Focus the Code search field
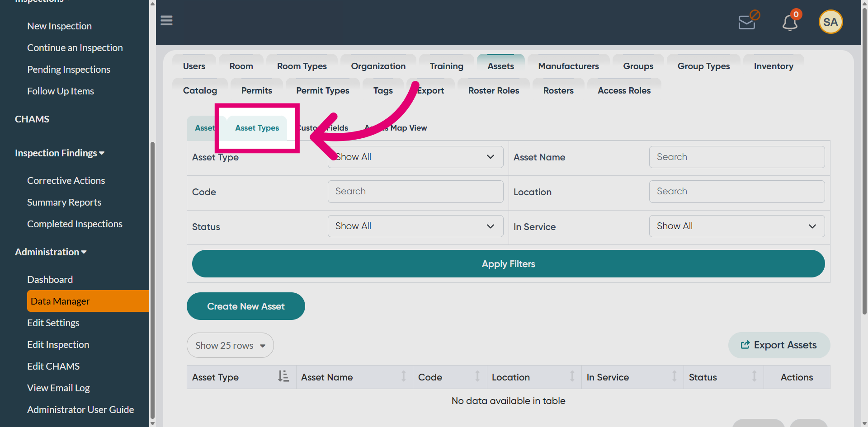 tap(415, 192)
